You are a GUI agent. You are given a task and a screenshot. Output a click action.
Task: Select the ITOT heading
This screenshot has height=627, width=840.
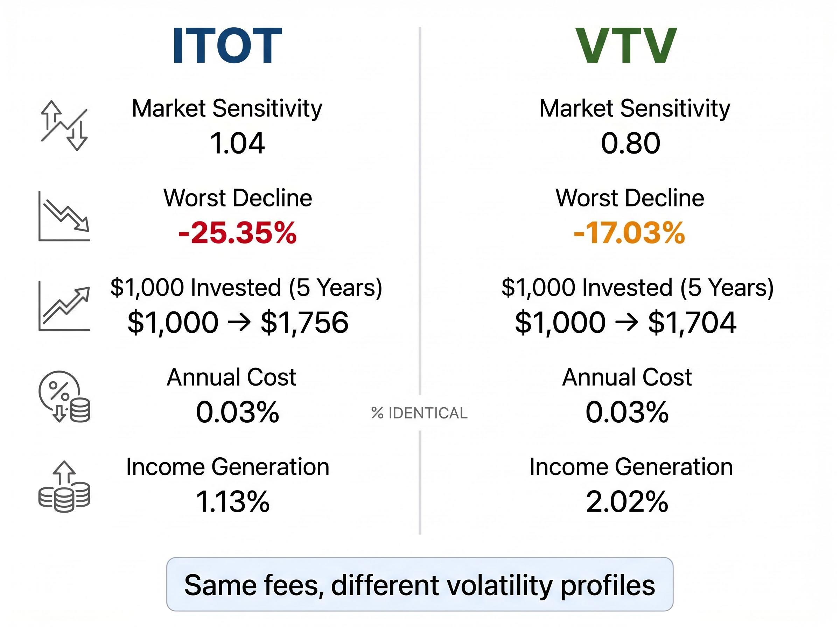[227, 46]
